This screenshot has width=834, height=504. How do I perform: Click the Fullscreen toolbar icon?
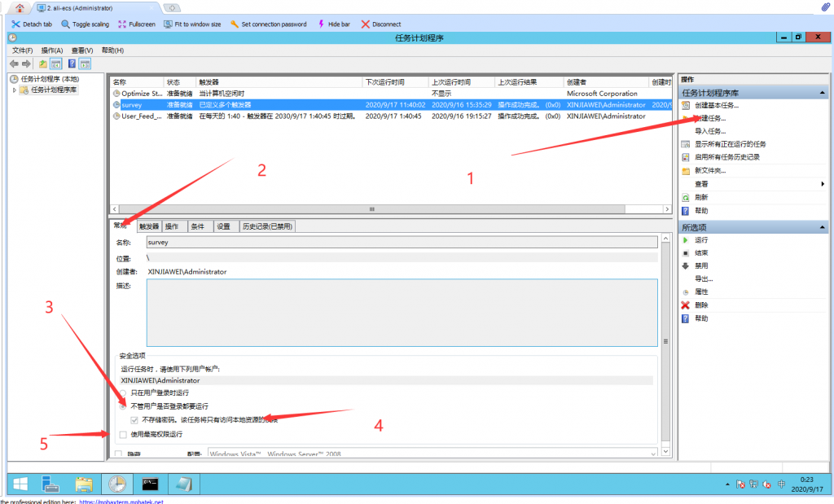[x=122, y=24]
